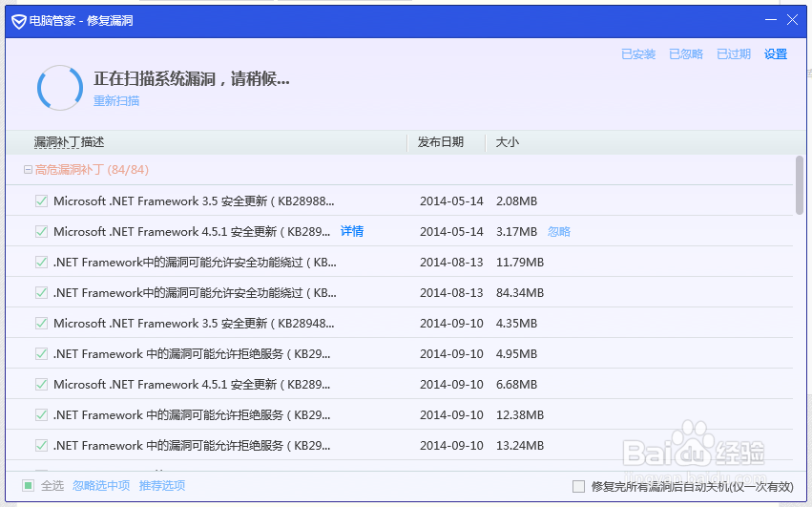Image resolution: width=812 pixels, height=507 pixels.
Task: Close the 修复漏洞 window
Action: click(792, 20)
